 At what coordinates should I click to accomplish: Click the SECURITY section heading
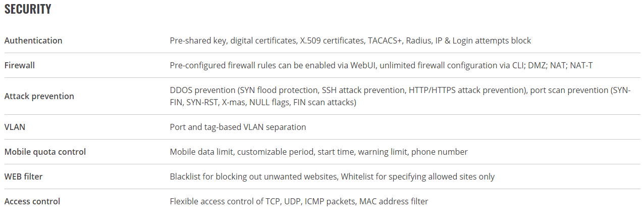pyautogui.click(x=28, y=9)
